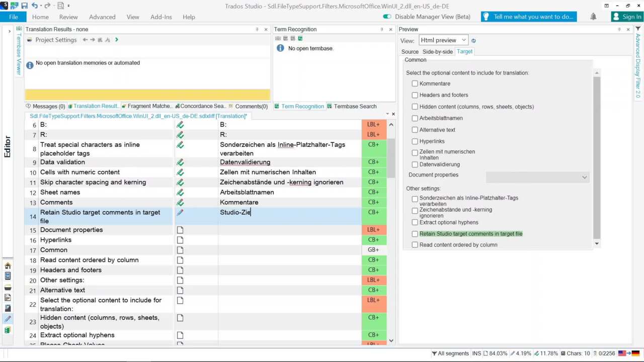
Task: Click the green apply translation chevron
Action: [117, 40]
